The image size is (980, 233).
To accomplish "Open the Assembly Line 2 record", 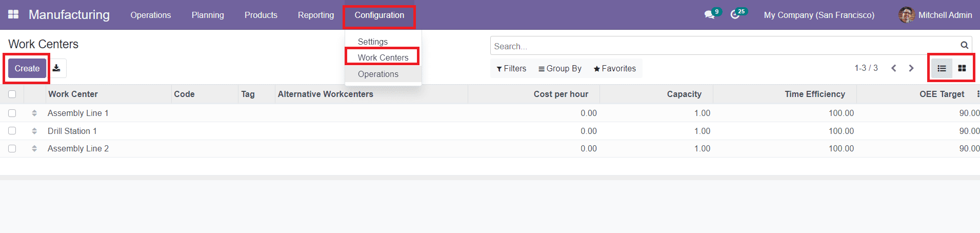I will coord(78,148).
